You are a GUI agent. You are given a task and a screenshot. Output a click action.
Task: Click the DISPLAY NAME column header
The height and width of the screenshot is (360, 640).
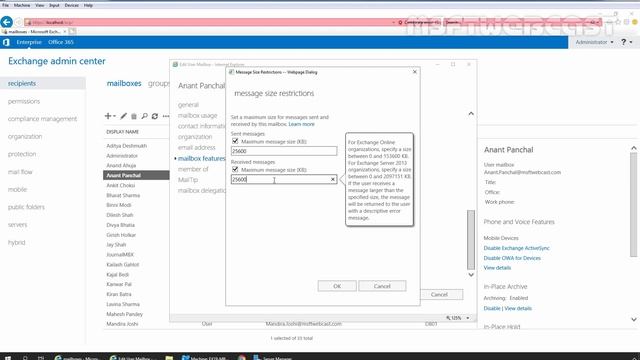pos(122,132)
